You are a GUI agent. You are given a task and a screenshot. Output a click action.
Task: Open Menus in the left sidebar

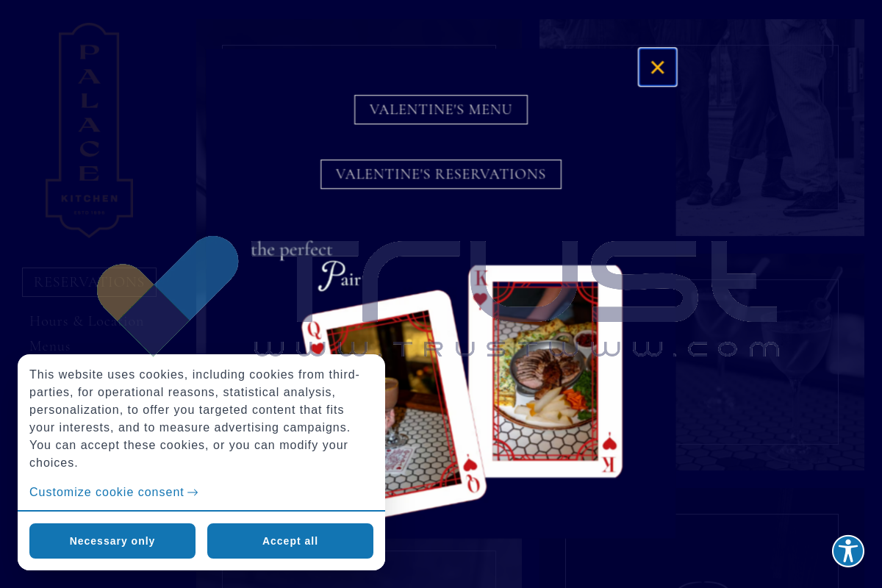pos(50,346)
